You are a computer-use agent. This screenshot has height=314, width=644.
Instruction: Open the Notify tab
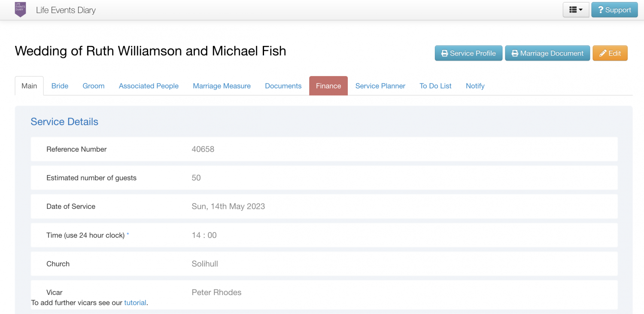point(475,86)
